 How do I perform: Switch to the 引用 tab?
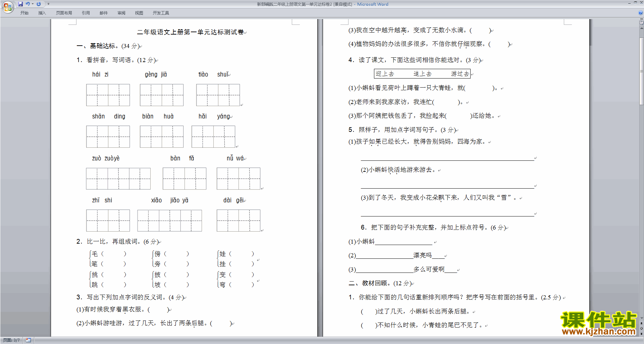point(86,13)
